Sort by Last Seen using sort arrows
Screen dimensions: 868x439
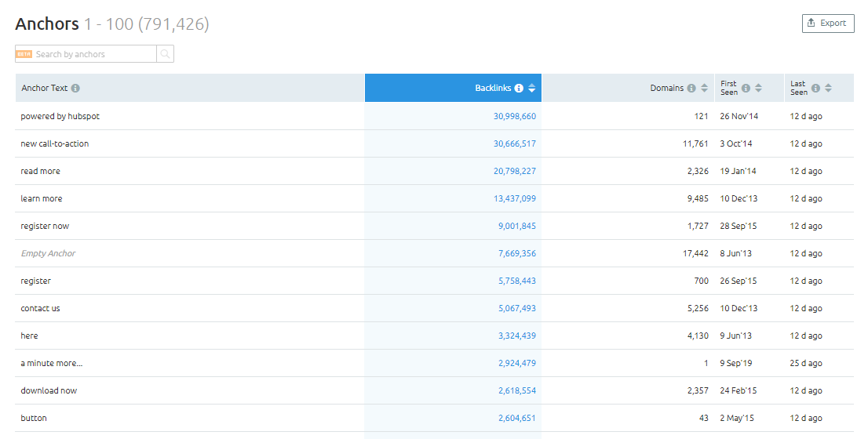pos(828,88)
